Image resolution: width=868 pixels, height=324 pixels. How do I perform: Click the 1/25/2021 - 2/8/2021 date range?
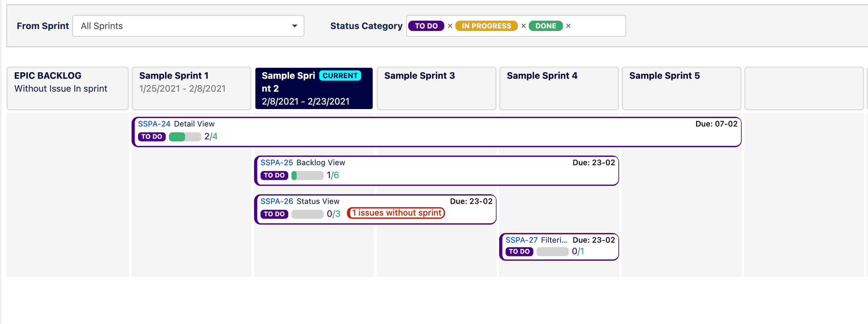click(x=182, y=89)
